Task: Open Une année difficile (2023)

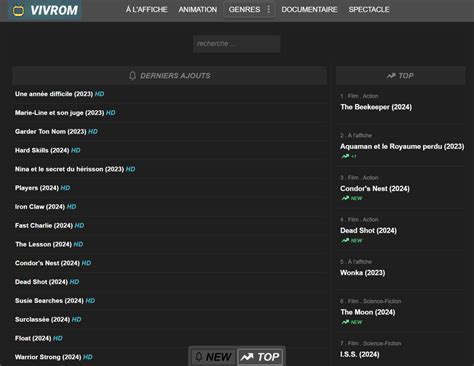Action: (x=54, y=94)
